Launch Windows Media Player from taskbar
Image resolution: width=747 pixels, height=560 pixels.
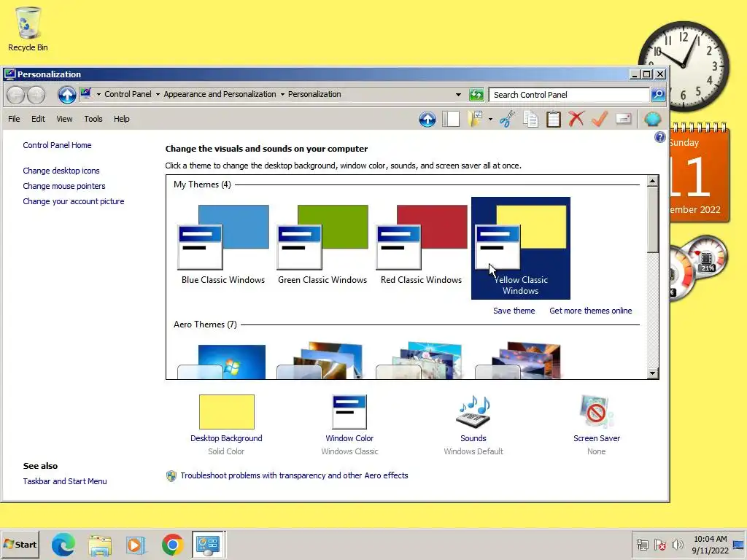[136, 544]
